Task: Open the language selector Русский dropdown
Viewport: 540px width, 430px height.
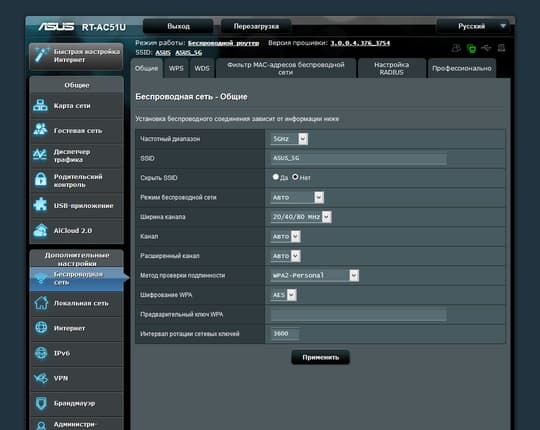Action: coord(475,26)
